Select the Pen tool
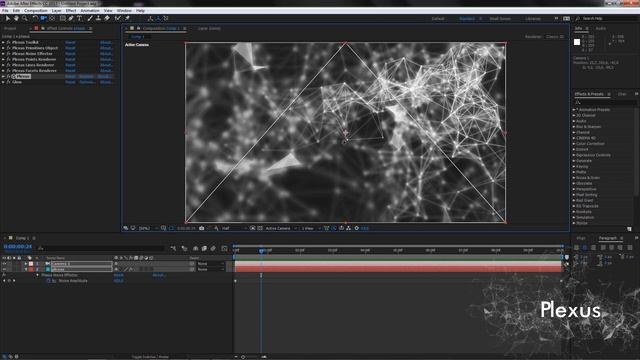The width and height of the screenshot is (640, 360). click(x=71, y=18)
